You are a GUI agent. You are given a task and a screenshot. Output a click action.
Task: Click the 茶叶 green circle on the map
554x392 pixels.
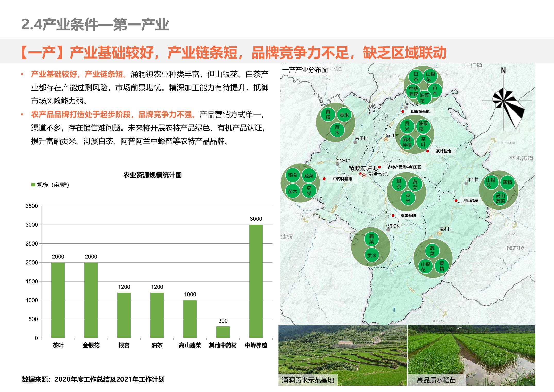pyautogui.click(x=423, y=142)
